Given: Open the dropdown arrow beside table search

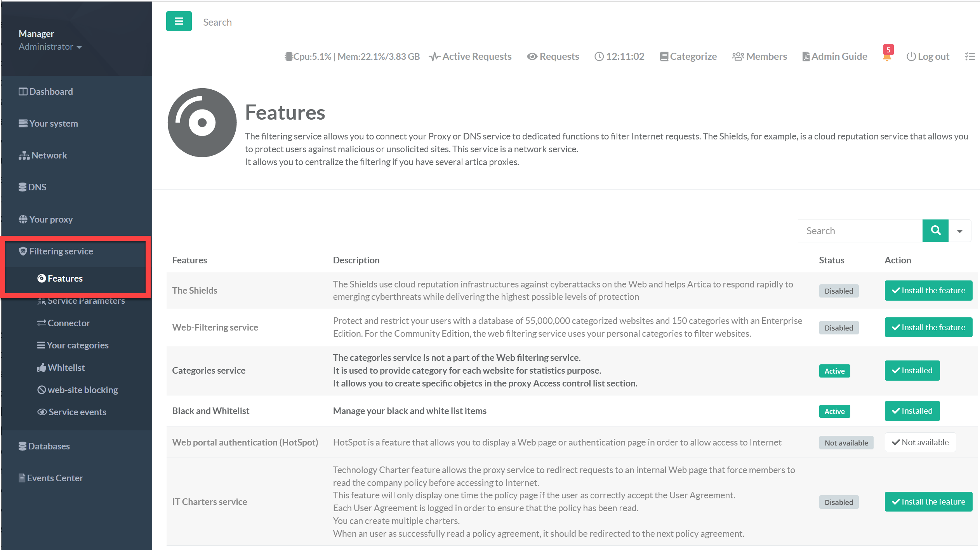Looking at the screenshot, I should tap(960, 231).
